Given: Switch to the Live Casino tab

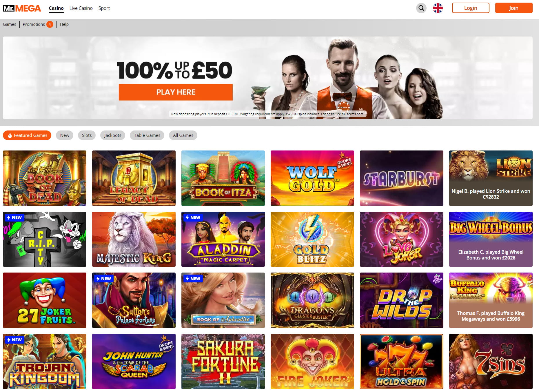Looking at the screenshot, I should (x=81, y=8).
